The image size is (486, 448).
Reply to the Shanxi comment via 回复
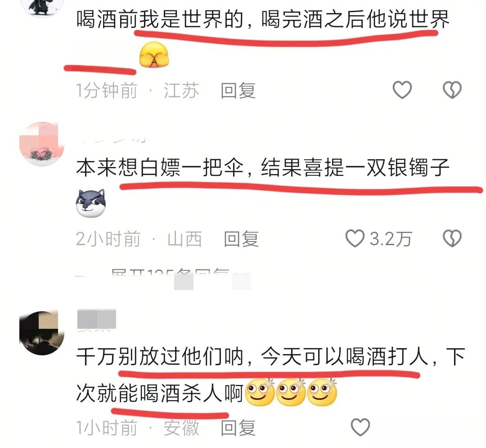pyautogui.click(x=241, y=239)
